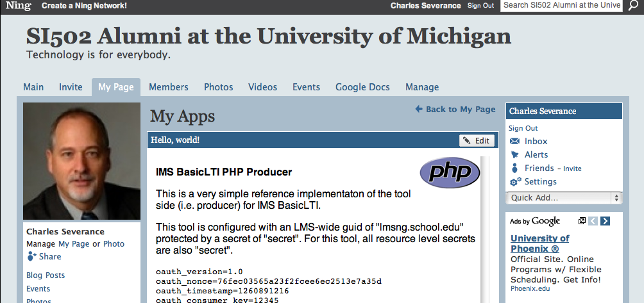Click Sign Out in the top bar
Screen dimensions: 644x303
coord(480,6)
